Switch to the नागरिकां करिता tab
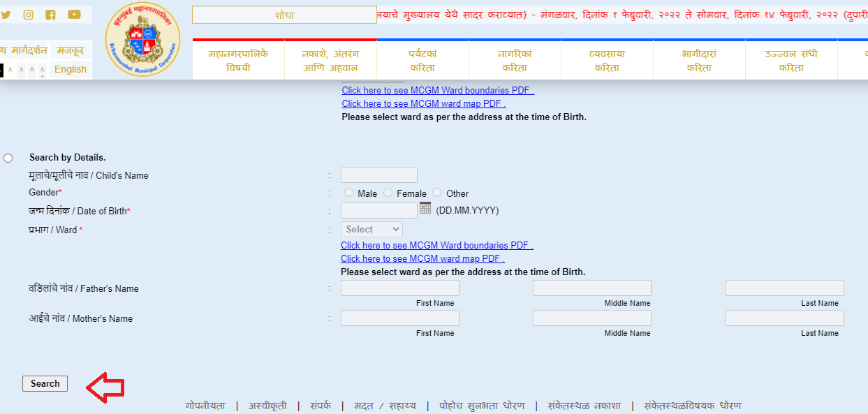Screen dimensions: 868x414 (x=515, y=59)
